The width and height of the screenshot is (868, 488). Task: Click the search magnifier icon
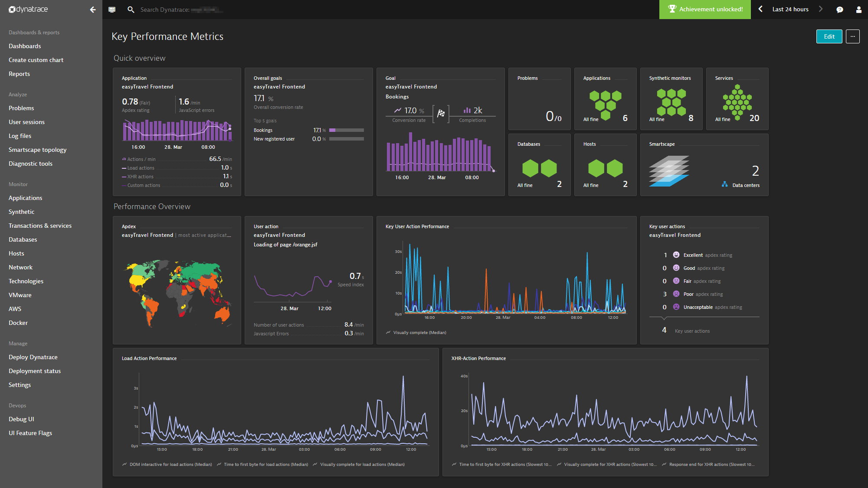click(x=131, y=10)
